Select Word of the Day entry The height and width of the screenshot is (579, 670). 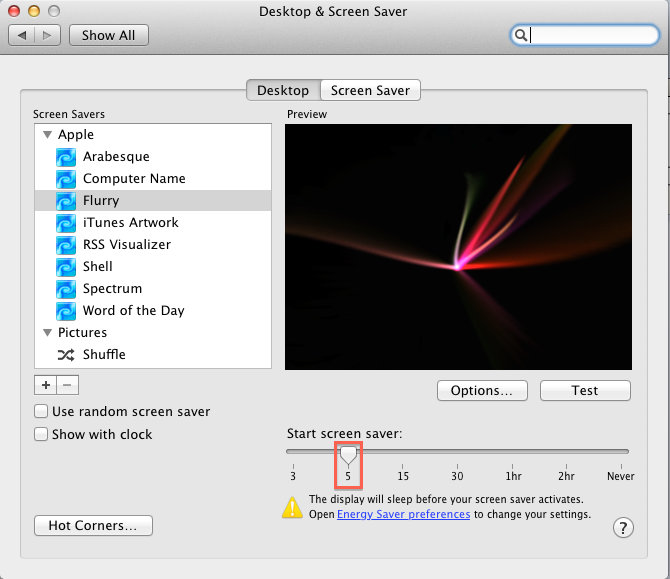point(153,311)
